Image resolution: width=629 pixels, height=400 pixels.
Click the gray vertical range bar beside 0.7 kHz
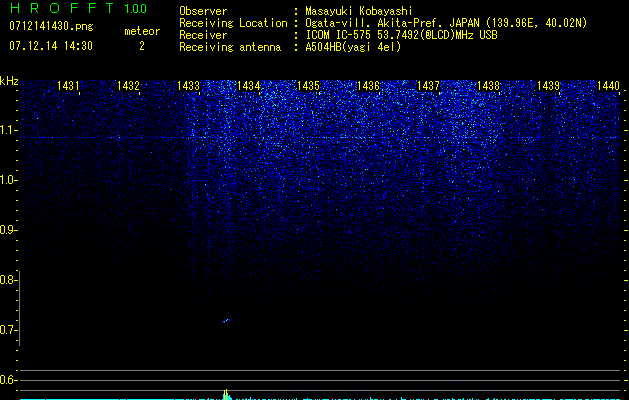(20, 308)
